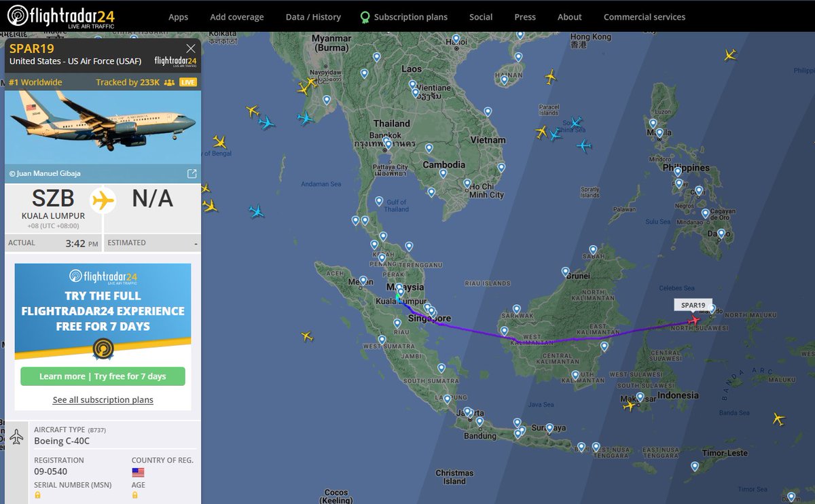Open the Apps menu item

coord(178,17)
